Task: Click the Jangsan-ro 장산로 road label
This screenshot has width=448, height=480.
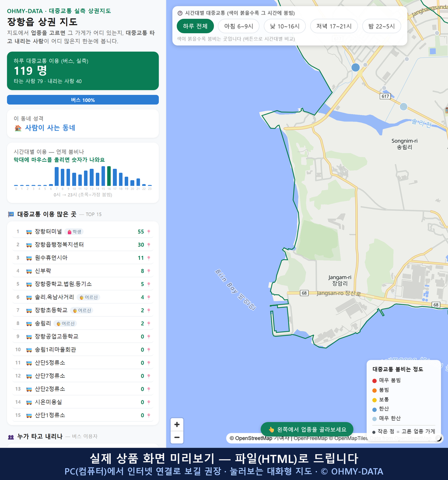Action: (x=339, y=293)
